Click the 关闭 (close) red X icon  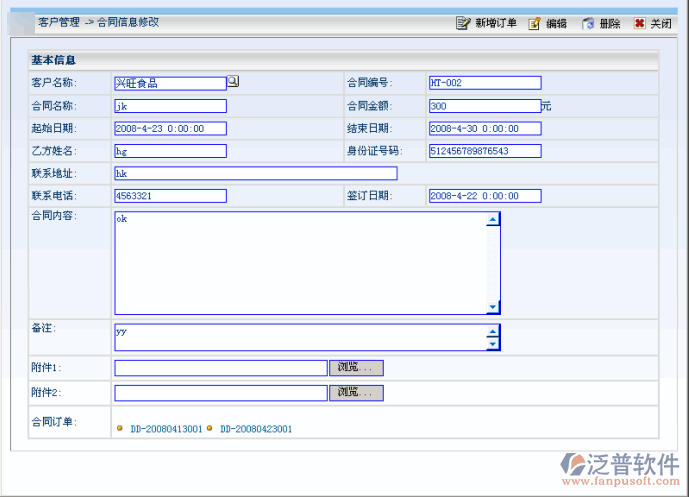pyautogui.click(x=640, y=23)
